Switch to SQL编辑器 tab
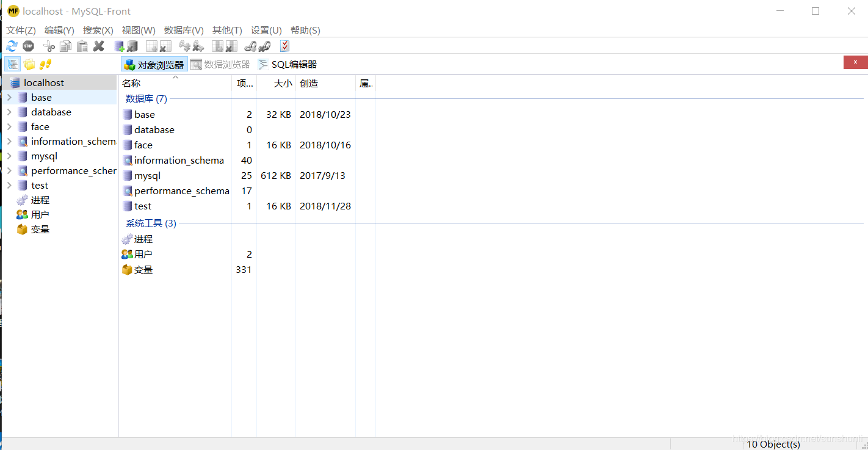The width and height of the screenshot is (868, 450). [288, 64]
